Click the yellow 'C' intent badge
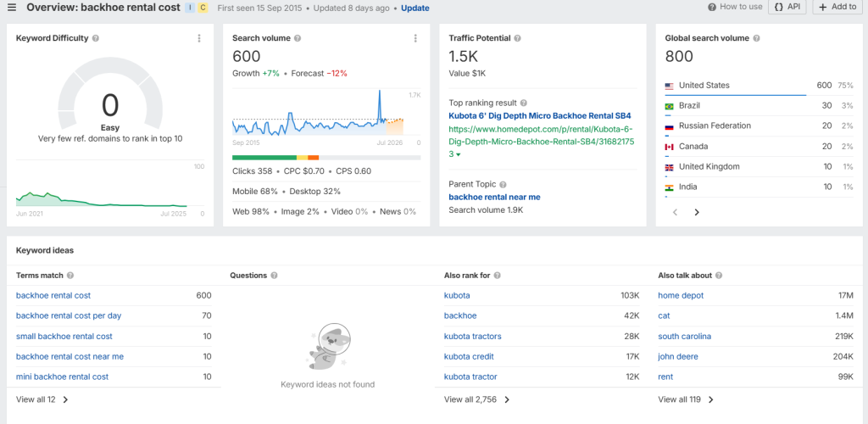This screenshot has height=424, width=868. 203,8
